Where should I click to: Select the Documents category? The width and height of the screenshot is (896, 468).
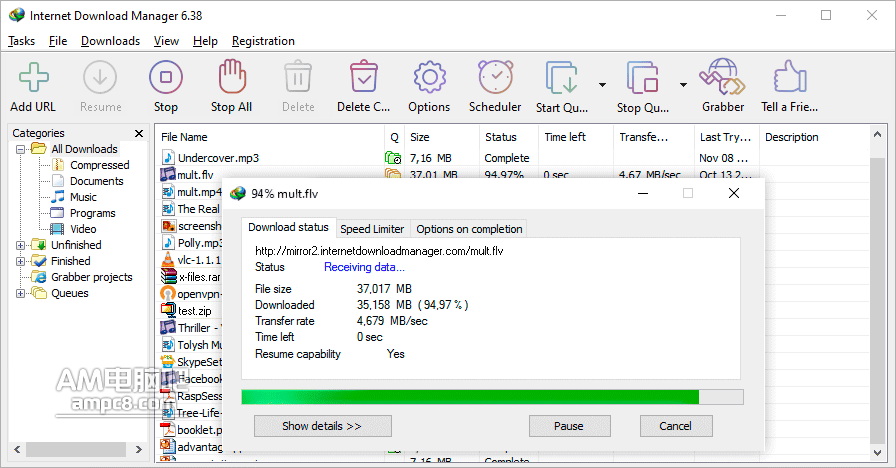pyautogui.click(x=97, y=181)
